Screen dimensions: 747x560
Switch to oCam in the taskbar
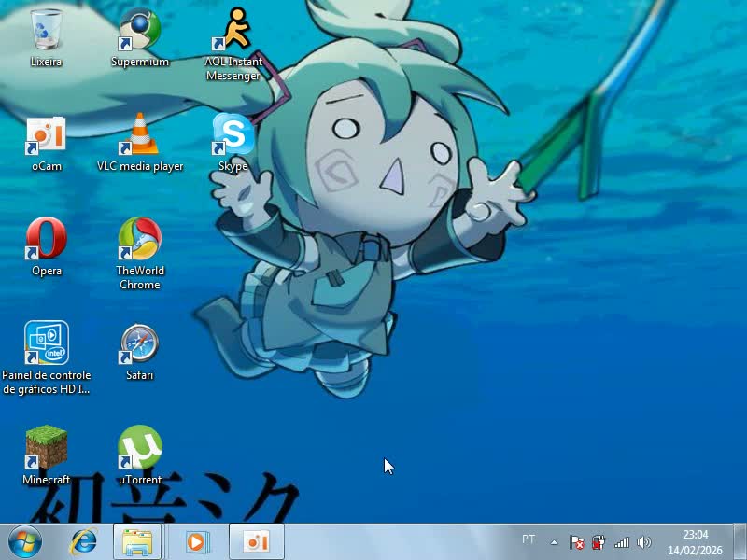tap(256, 541)
